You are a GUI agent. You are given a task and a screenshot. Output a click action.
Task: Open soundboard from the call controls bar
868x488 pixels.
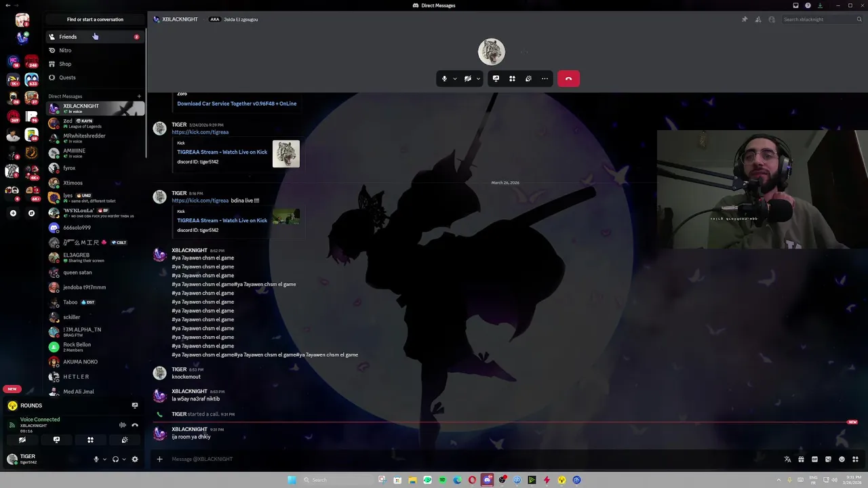[528, 79]
